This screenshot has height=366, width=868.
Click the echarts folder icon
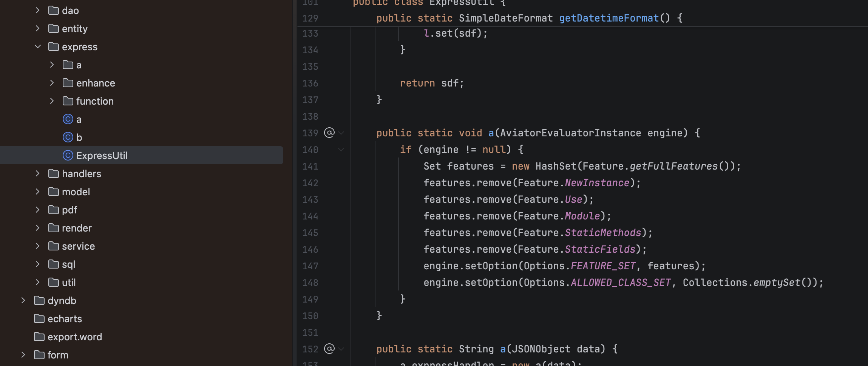tap(39, 318)
